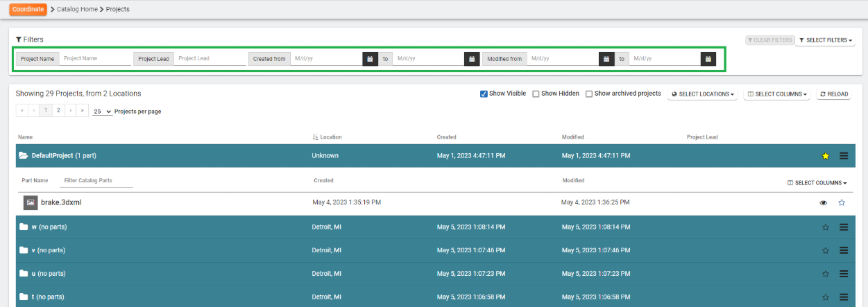Viewport: 868px width, 307px height.
Task: Go to page 2 of projects
Action: 58,110
